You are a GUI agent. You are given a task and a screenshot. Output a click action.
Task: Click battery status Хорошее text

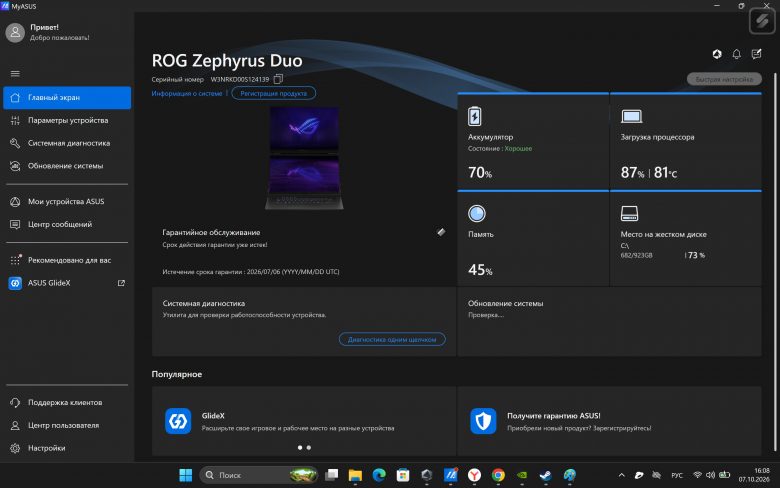518,149
